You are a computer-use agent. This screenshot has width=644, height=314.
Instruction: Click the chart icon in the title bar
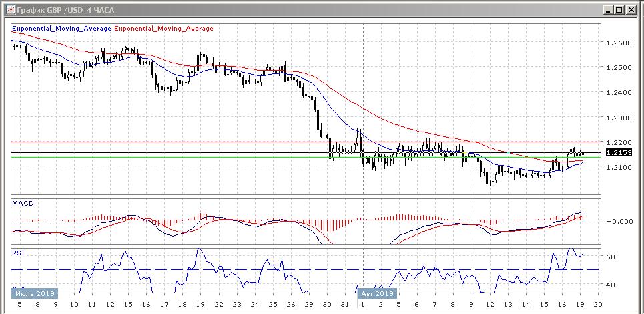(10, 10)
